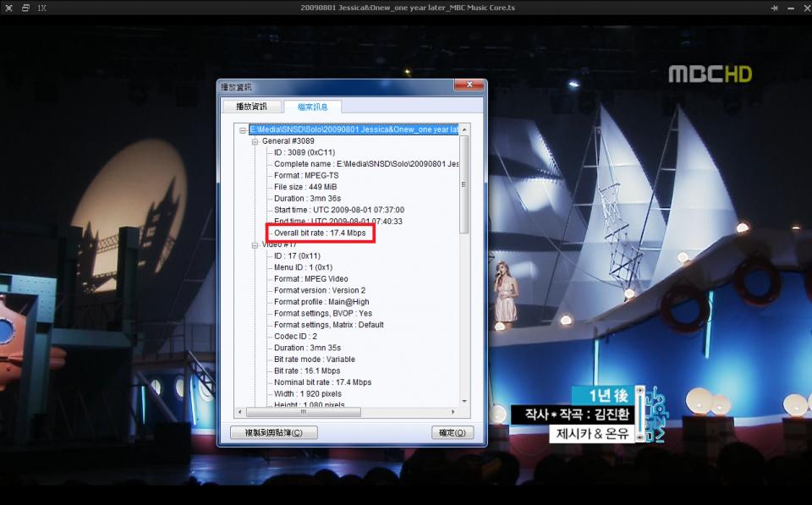The width and height of the screenshot is (812, 505).
Task: Click the 複製到剪貼簿(C) button
Action: 273,432
